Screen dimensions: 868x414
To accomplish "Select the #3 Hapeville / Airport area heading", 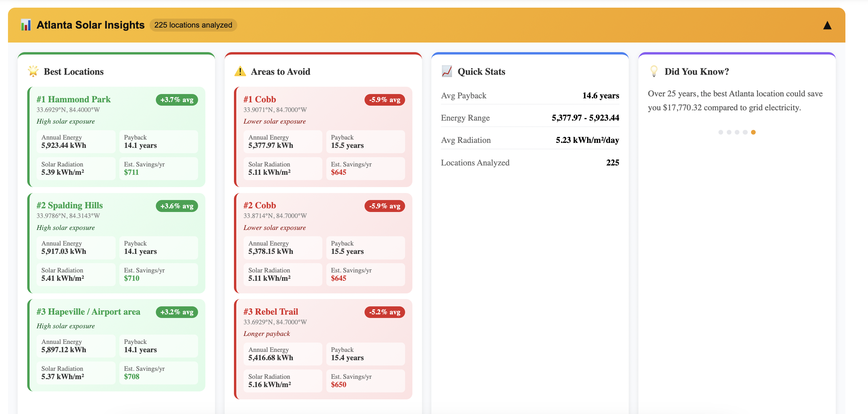I will point(88,312).
